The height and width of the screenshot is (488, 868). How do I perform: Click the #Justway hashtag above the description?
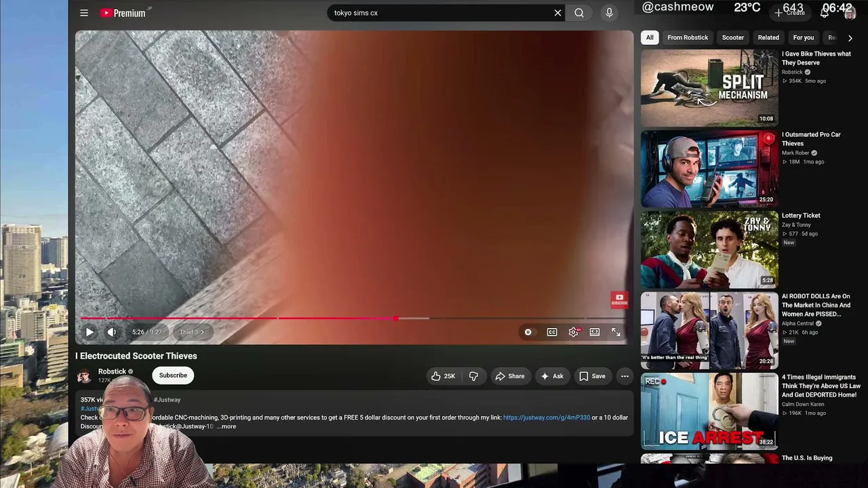[x=167, y=400]
